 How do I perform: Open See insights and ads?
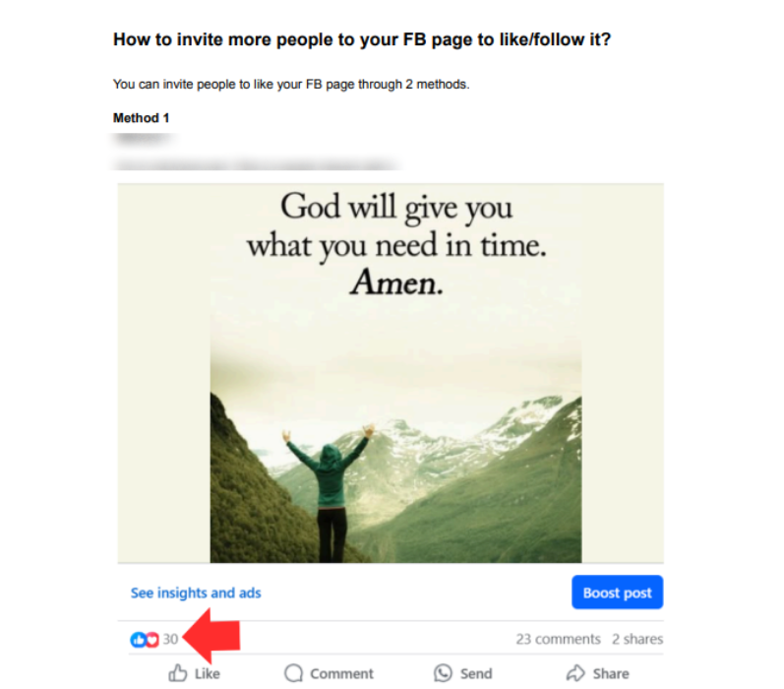click(x=196, y=593)
